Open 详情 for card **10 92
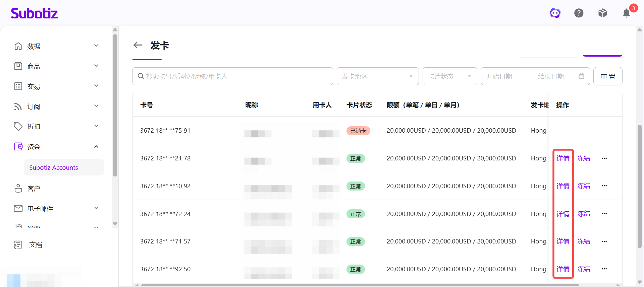The width and height of the screenshot is (644, 287). (x=563, y=186)
